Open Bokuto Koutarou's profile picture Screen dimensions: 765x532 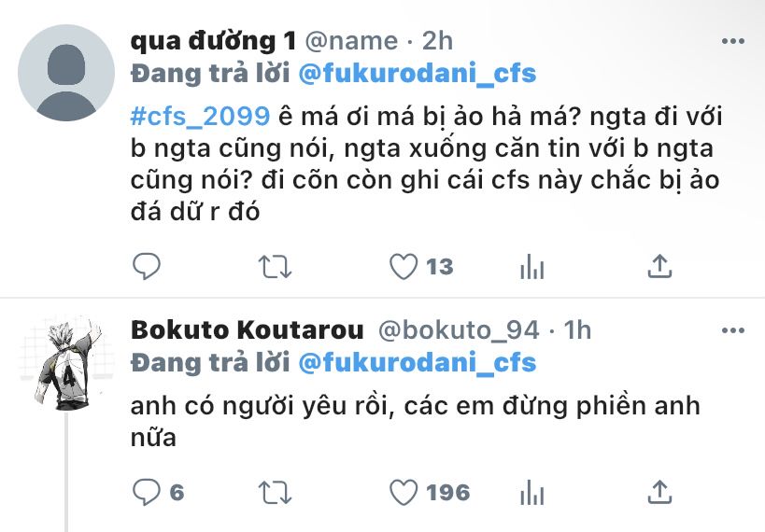pos(66,363)
